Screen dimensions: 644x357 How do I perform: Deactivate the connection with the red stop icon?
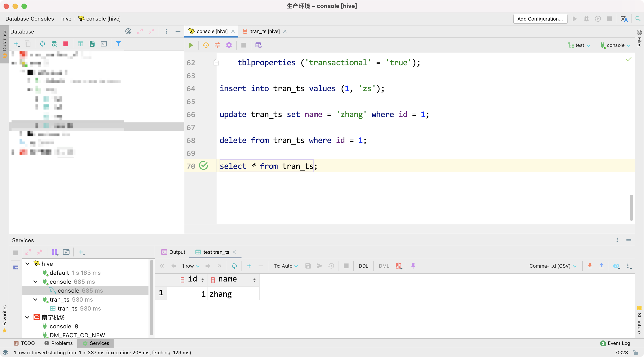tap(66, 44)
